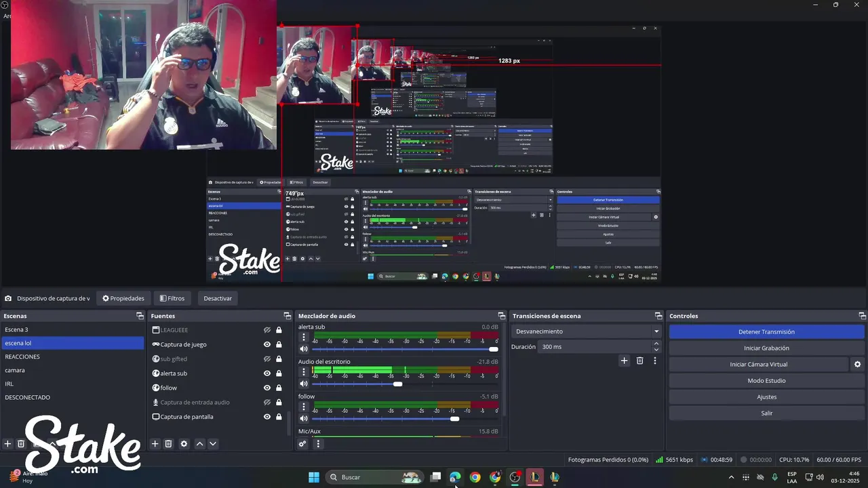868x488 pixels.
Task: Click Iniciar Grabación button
Action: (x=766, y=348)
